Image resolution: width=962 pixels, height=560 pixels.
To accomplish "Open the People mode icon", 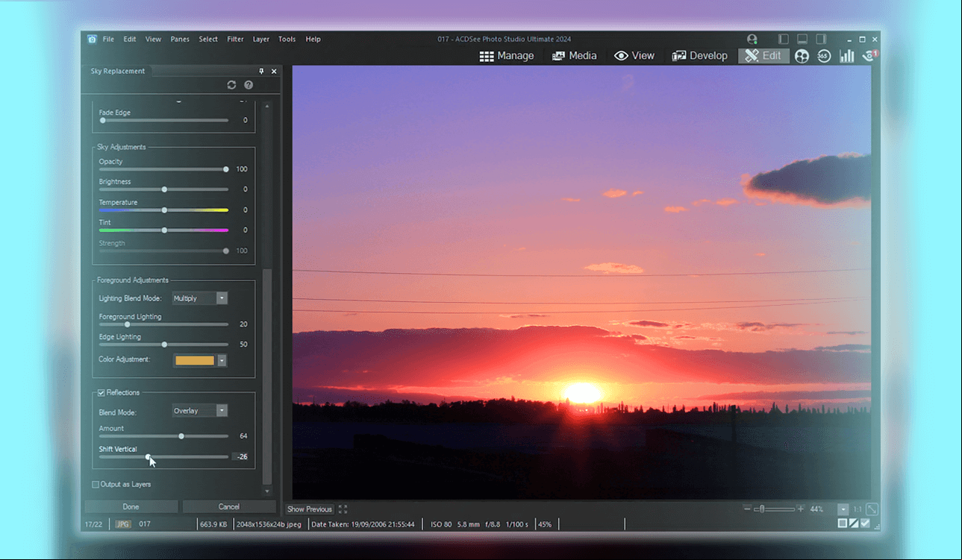I will (802, 56).
